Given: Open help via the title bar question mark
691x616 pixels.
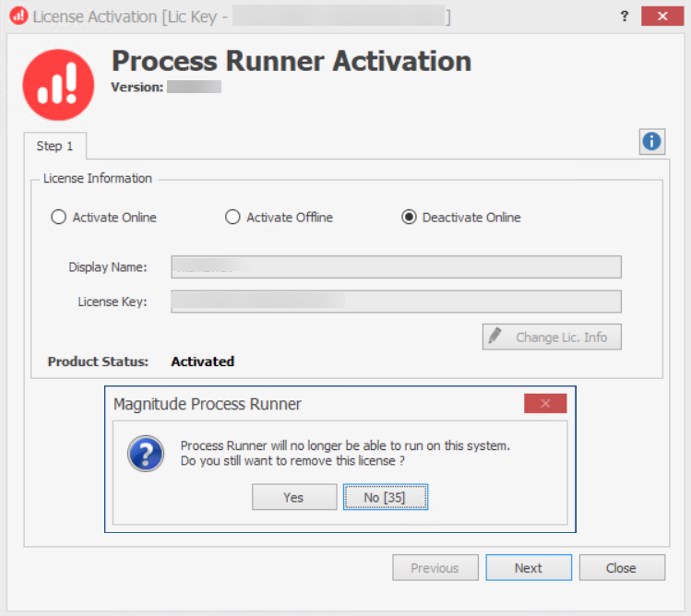Looking at the screenshot, I should point(625,16).
